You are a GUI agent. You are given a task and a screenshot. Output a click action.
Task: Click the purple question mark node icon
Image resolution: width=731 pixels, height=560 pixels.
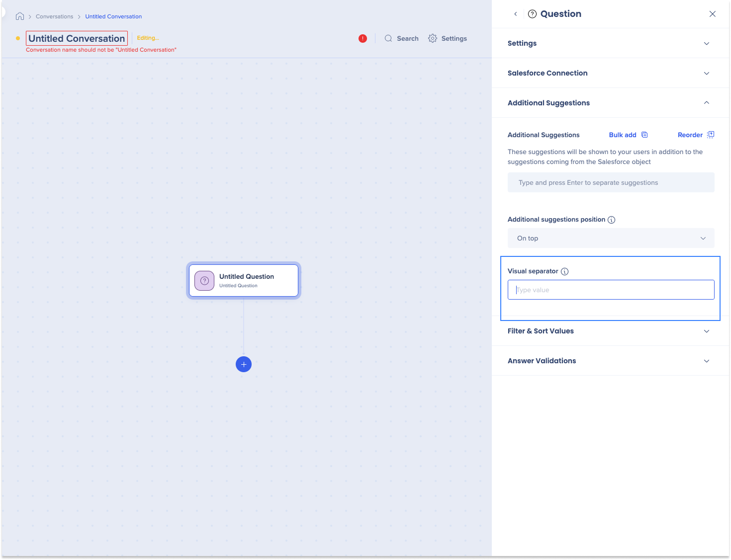[204, 281]
